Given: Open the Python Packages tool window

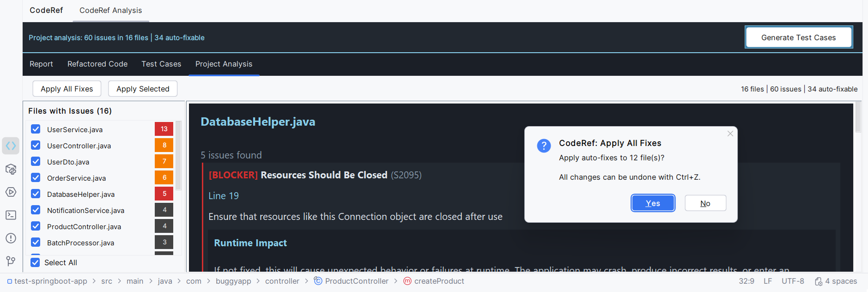Looking at the screenshot, I should [11, 169].
